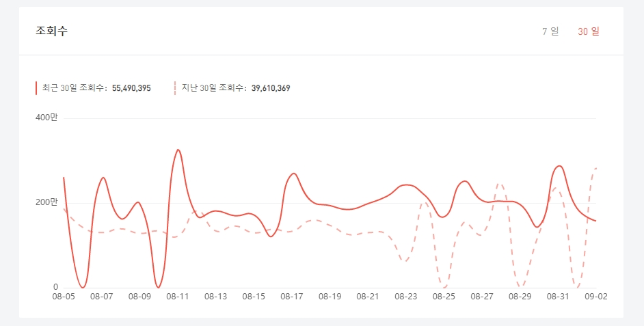Click the 08-13 date label

tap(215, 297)
